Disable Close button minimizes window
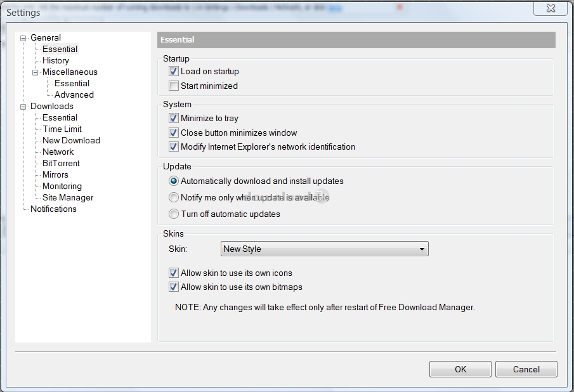The width and height of the screenshot is (574, 392). 173,133
